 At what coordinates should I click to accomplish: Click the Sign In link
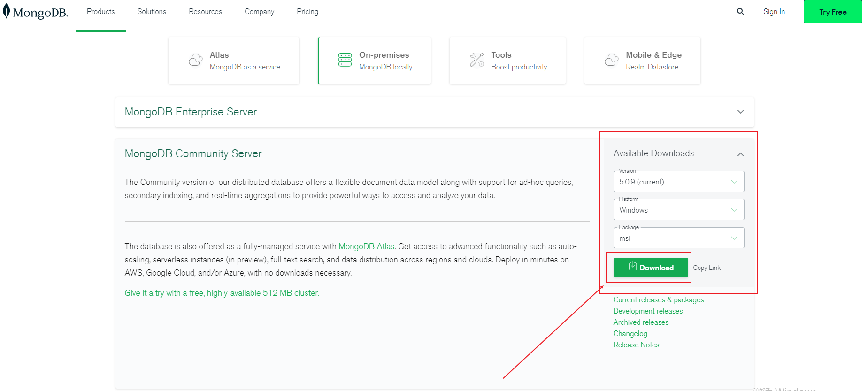point(774,12)
